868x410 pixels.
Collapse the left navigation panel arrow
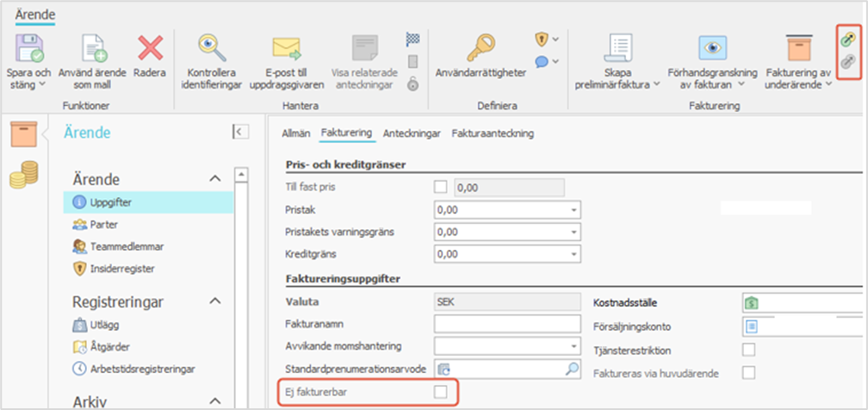coord(240,132)
